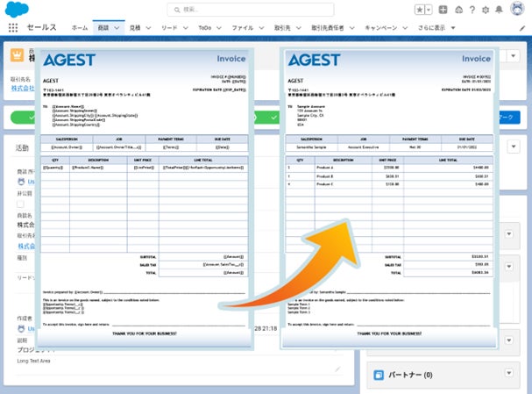
Task: Open the help question mark icon
Action: coord(472,10)
